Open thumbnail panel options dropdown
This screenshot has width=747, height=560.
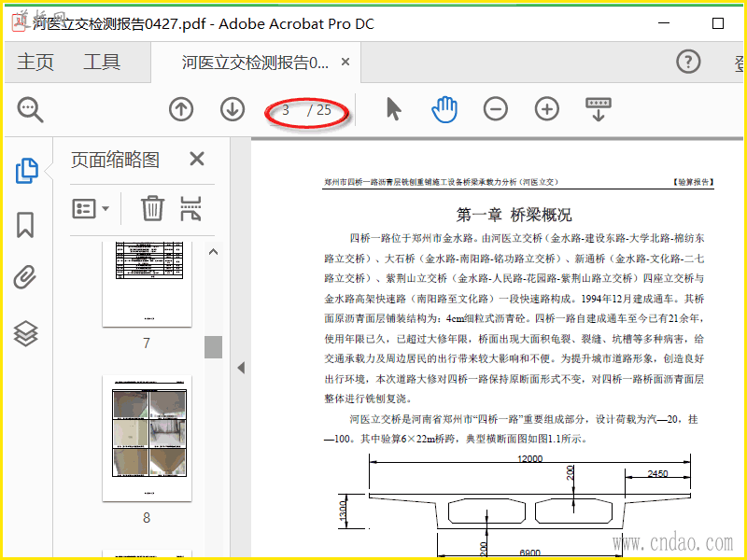tap(91, 208)
